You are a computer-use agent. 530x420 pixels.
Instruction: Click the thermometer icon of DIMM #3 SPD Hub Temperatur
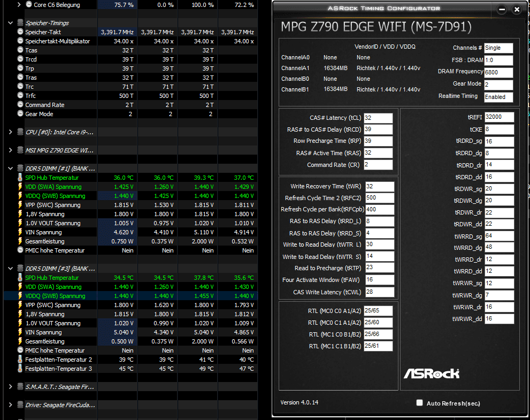click(x=20, y=278)
